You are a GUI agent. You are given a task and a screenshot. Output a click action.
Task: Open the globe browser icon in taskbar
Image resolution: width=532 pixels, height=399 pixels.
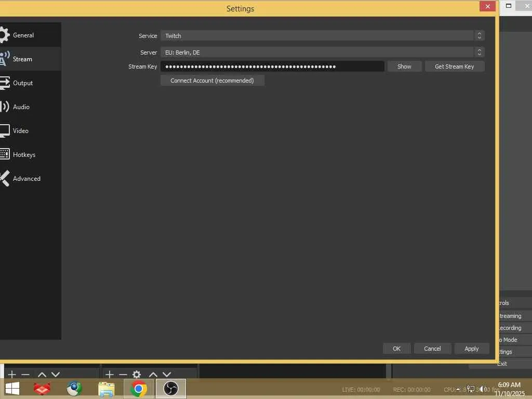[x=74, y=389]
